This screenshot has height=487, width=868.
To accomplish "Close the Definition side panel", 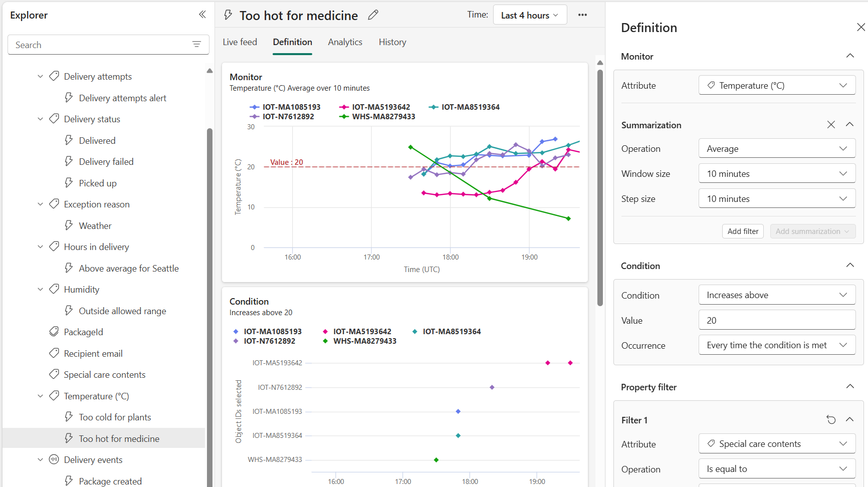I will [860, 28].
